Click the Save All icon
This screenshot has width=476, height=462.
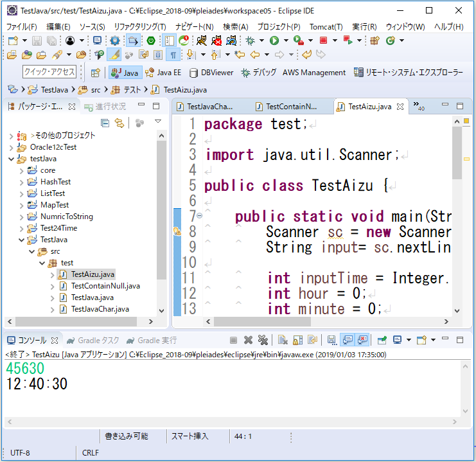point(51,40)
